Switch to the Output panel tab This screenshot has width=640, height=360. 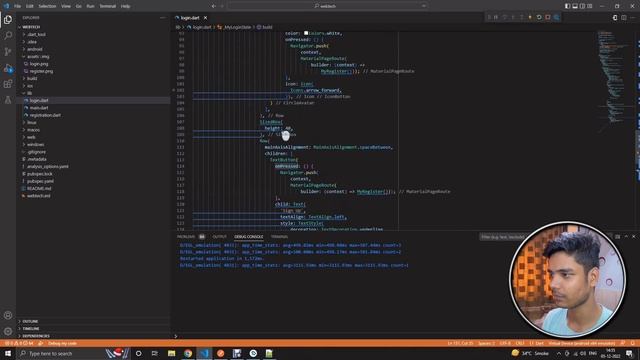(219, 237)
